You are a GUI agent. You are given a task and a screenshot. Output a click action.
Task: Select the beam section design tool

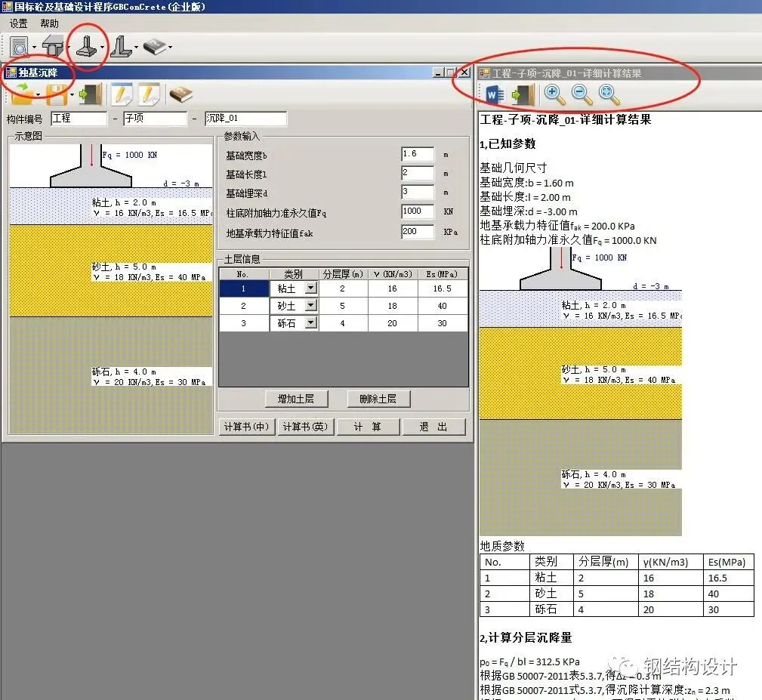click(x=52, y=47)
